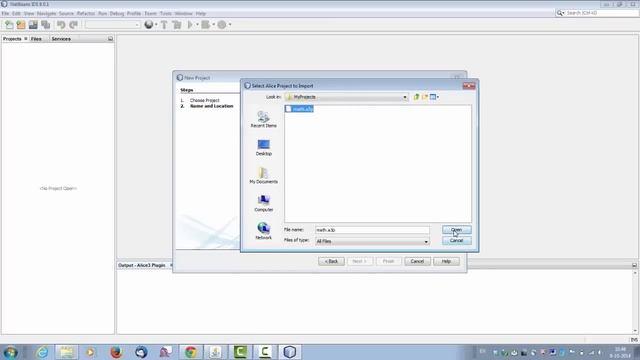Expand the Files of type dropdown

pyautogui.click(x=426, y=242)
